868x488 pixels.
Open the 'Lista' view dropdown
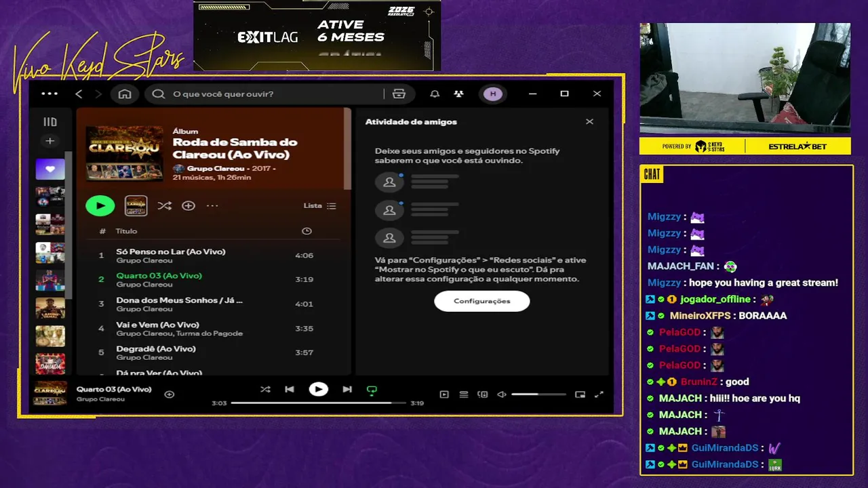(x=319, y=205)
